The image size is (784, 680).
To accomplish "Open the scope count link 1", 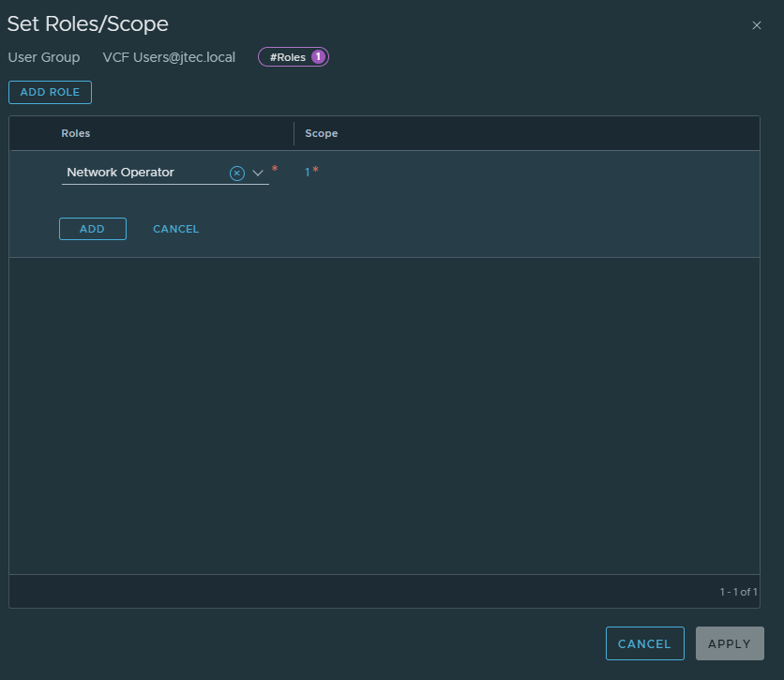I will [307, 173].
